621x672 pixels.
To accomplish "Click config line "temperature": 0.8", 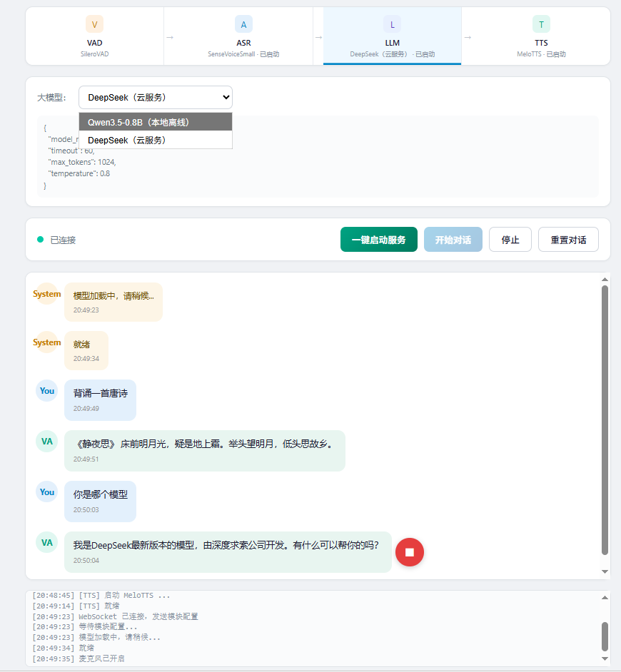I will coord(79,173).
